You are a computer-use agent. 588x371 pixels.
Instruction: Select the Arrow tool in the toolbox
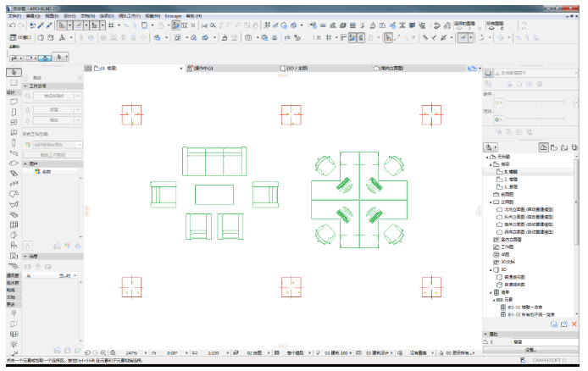[x=14, y=72]
